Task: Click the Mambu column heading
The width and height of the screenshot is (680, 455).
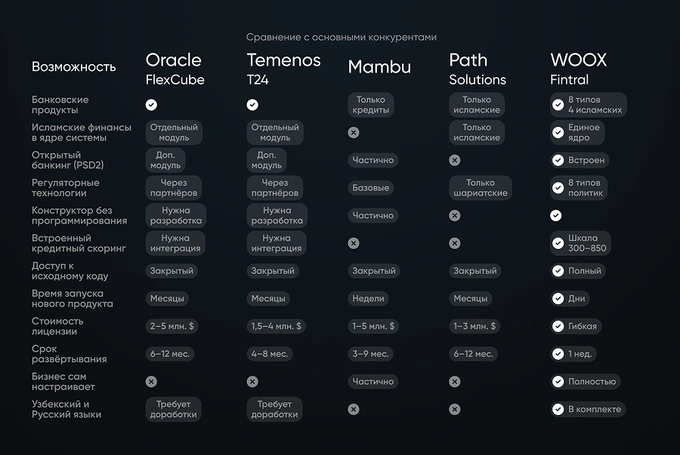Action: point(379,67)
